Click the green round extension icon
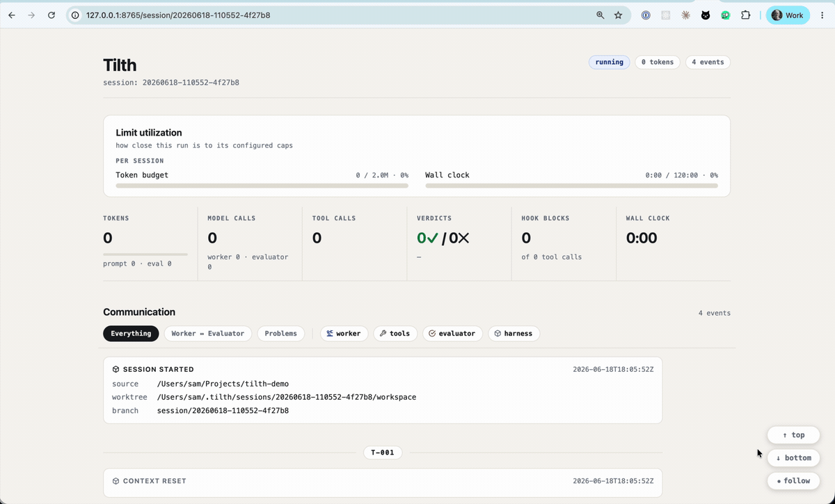The image size is (835, 504). pyautogui.click(x=726, y=15)
